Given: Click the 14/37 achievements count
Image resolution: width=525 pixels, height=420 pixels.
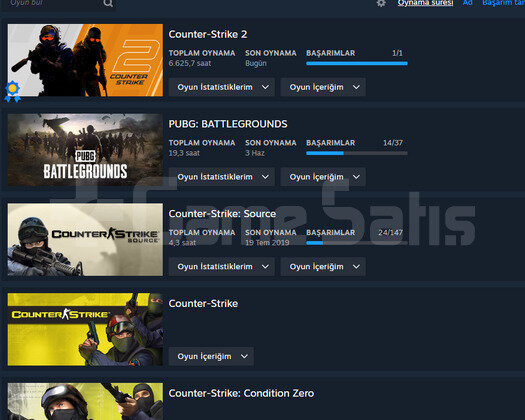Looking at the screenshot, I should (393, 143).
